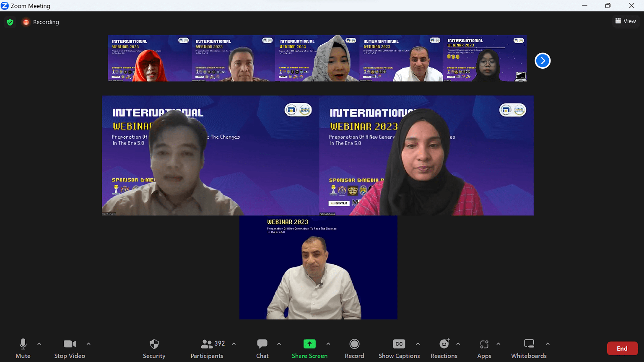Show next page of video thumbnails

(x=543, y=61)
